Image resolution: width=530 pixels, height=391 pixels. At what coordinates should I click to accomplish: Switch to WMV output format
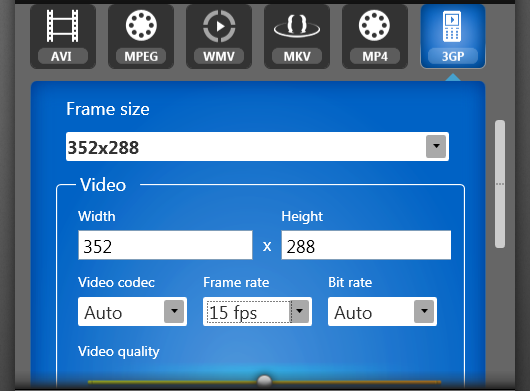(219, 36)
